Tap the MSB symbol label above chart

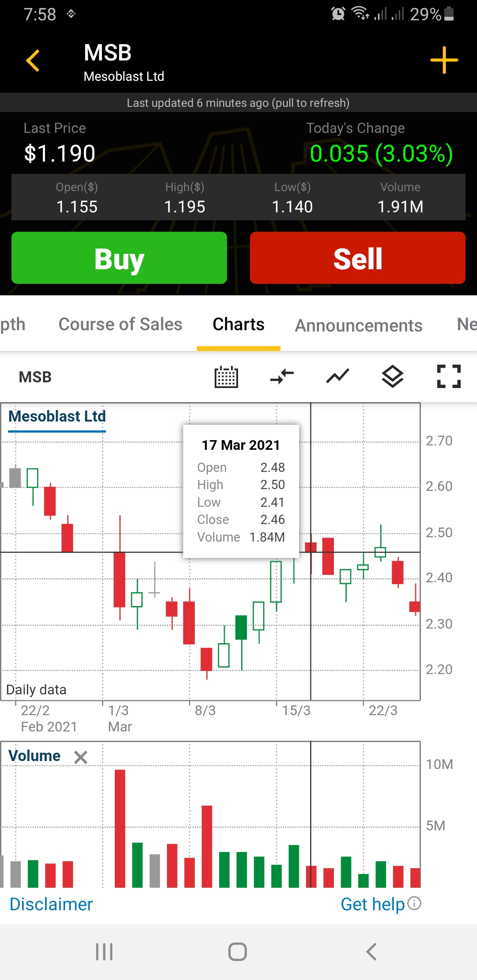pyautogui.click(x=35, y=377)
